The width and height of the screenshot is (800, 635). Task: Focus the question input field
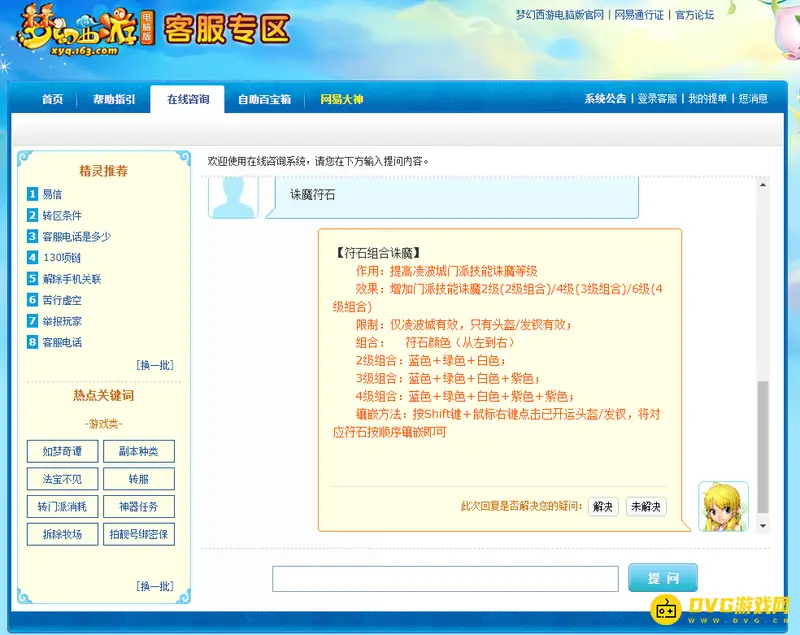[445, 579]
